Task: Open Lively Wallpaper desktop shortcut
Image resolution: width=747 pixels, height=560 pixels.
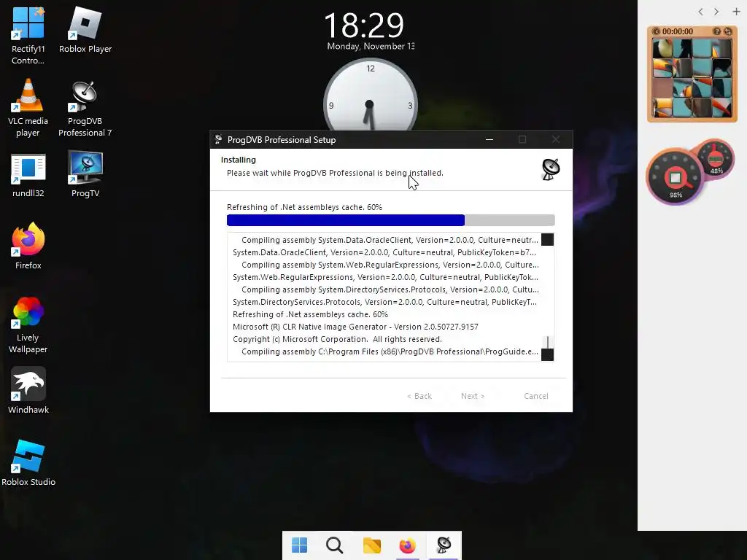Action: click(x=28, y=324)
